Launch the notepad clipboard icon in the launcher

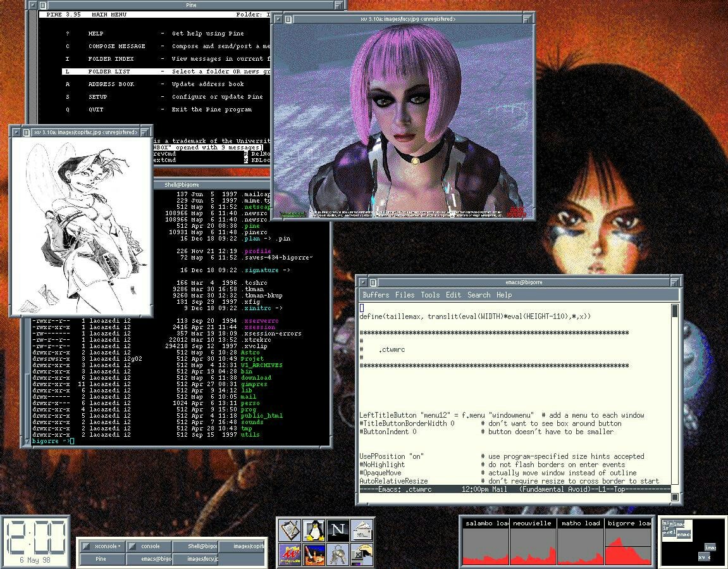point(290,530)
